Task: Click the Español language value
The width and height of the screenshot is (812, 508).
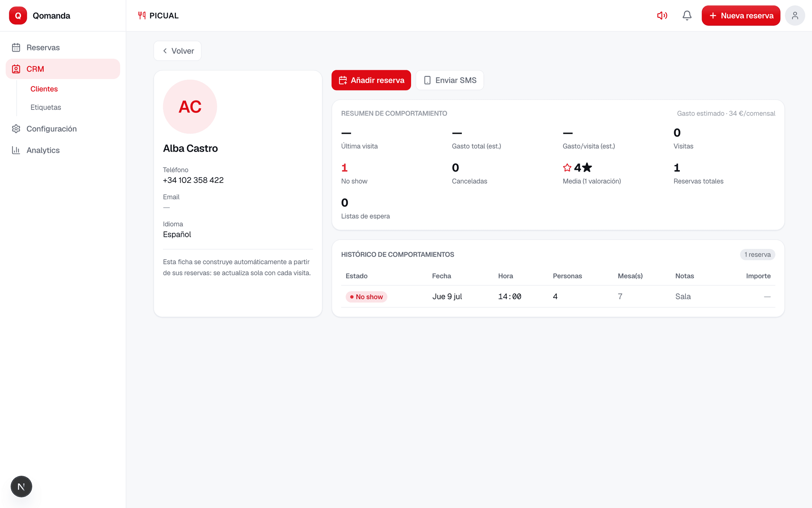Action: [x=177, y=234]
